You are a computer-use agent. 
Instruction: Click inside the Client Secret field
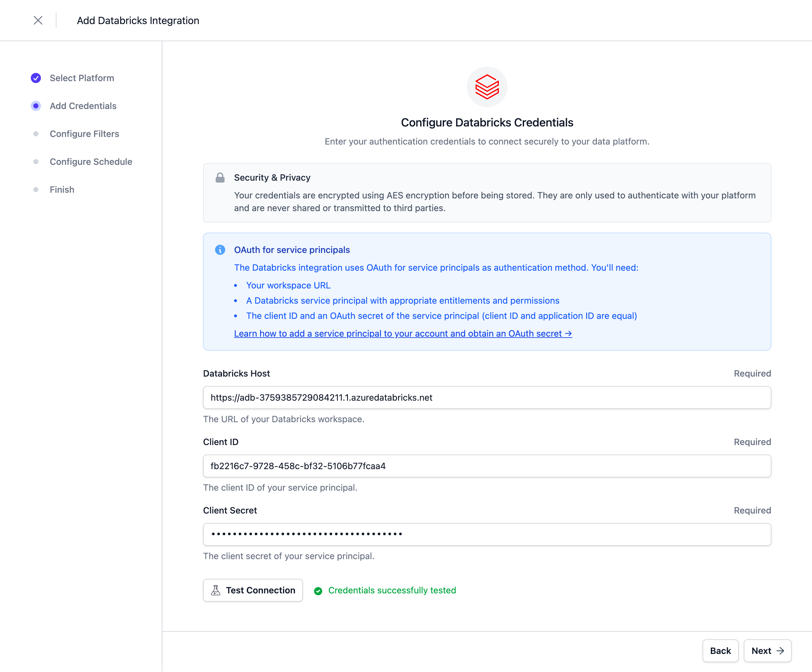click(487, 534)
